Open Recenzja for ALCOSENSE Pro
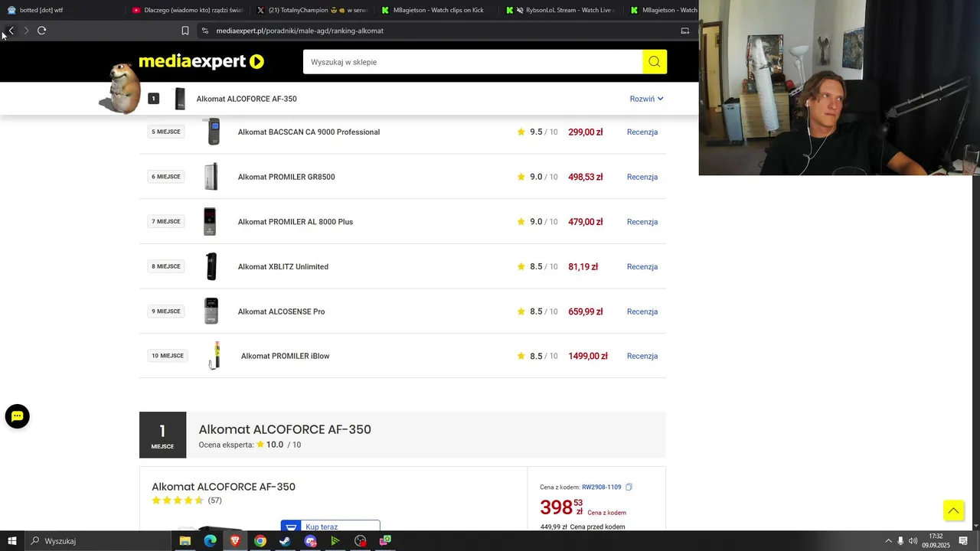The height and width of the screenshot is (551, 980). pos(642,311)
